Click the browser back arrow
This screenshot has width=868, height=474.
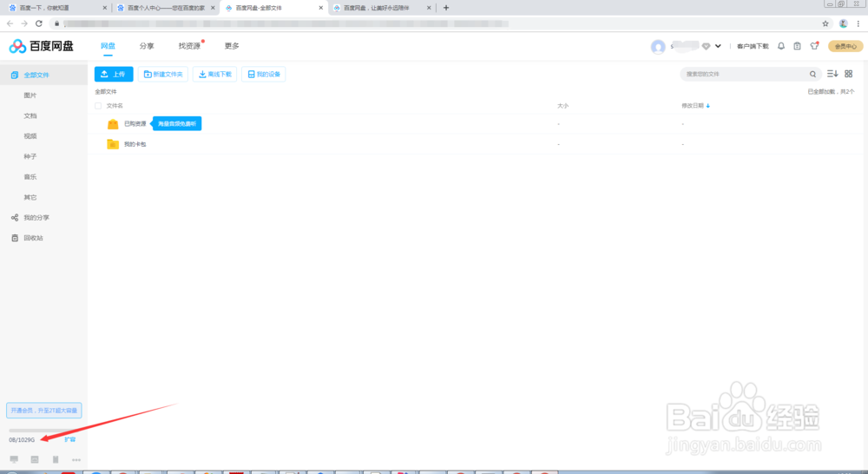point(10,23)
